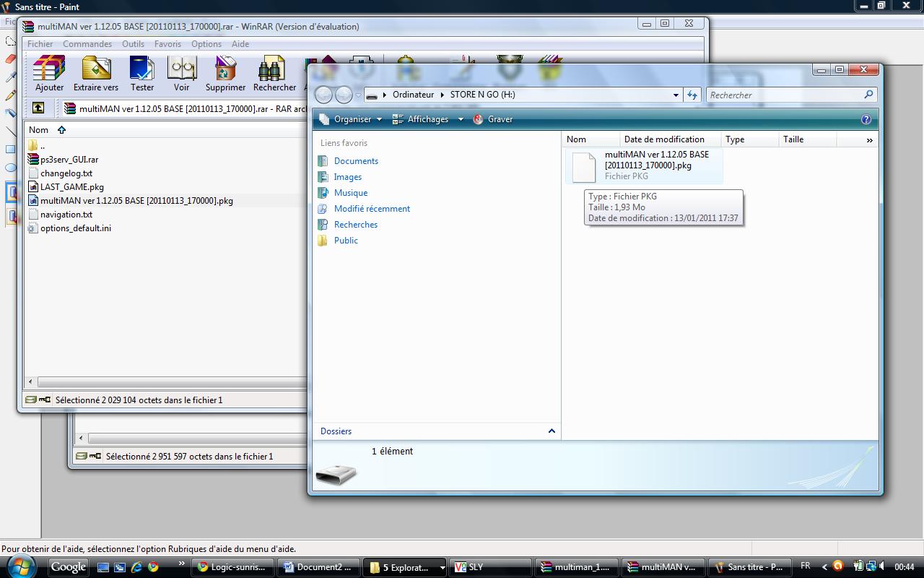Launch Chrome from quick launch
Image resolution: width=924 pixels, height=578 pixels.
coord(152,567)
